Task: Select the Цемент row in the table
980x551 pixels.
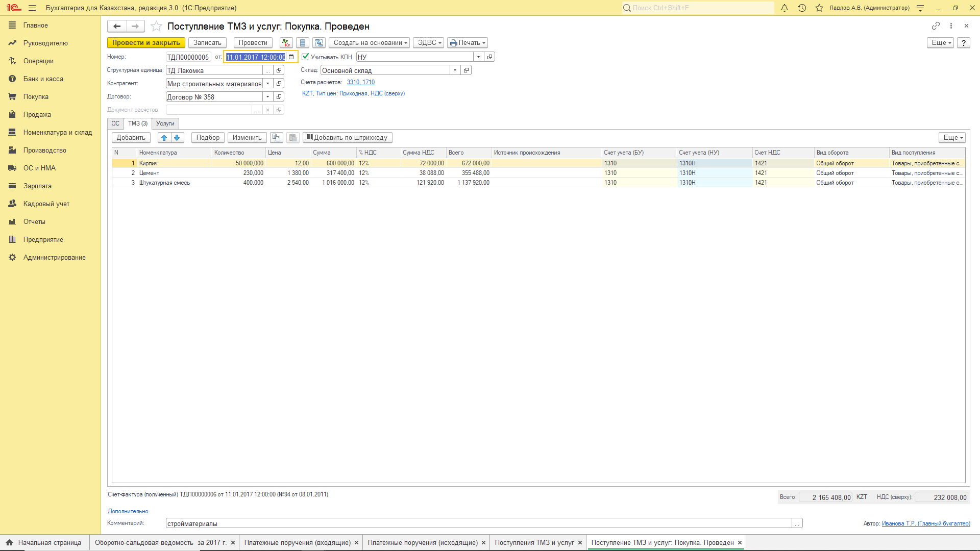Action: pos(149,173)
